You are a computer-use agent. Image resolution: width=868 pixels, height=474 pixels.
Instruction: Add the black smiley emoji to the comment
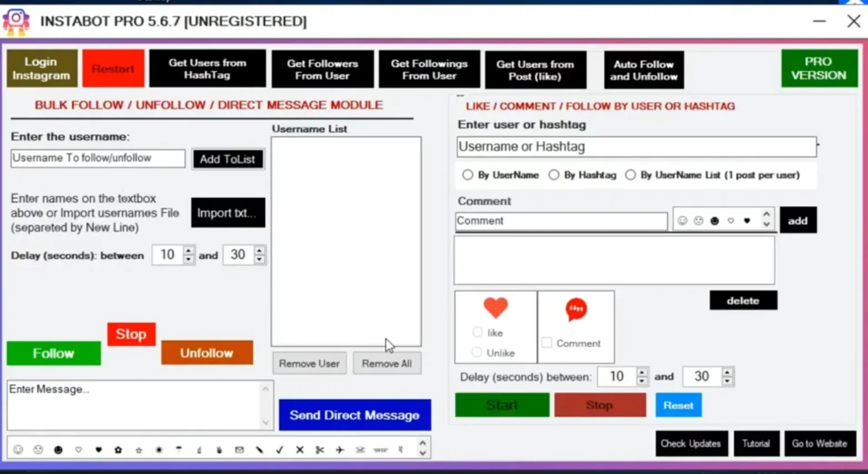(x=714, y=221)
